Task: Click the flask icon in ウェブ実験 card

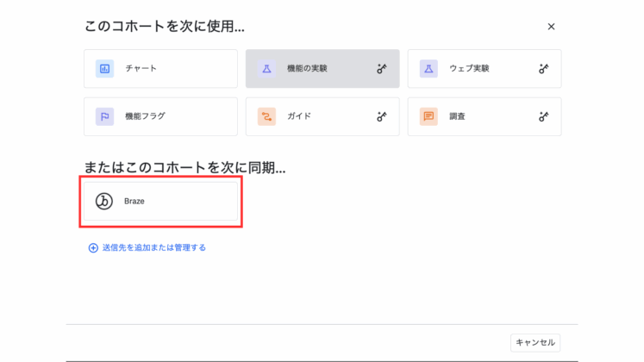Action: click(428, 69)
